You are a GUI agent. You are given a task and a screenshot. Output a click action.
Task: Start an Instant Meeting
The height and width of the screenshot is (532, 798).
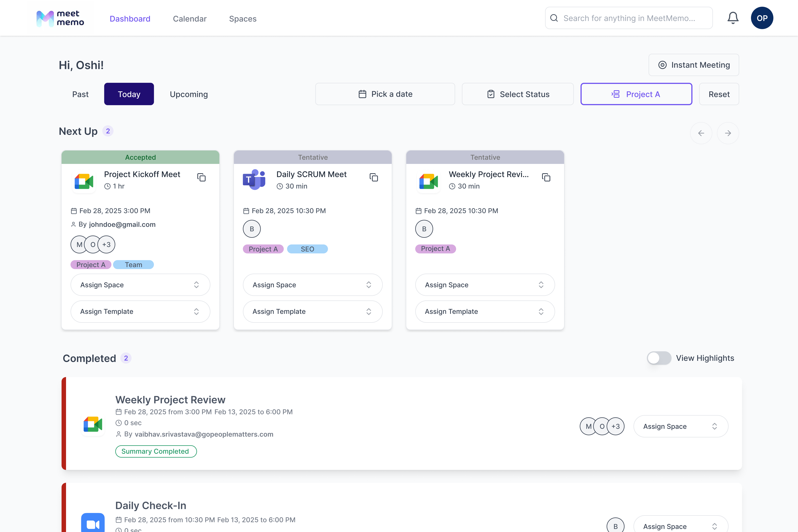click(x=694, y=65)
